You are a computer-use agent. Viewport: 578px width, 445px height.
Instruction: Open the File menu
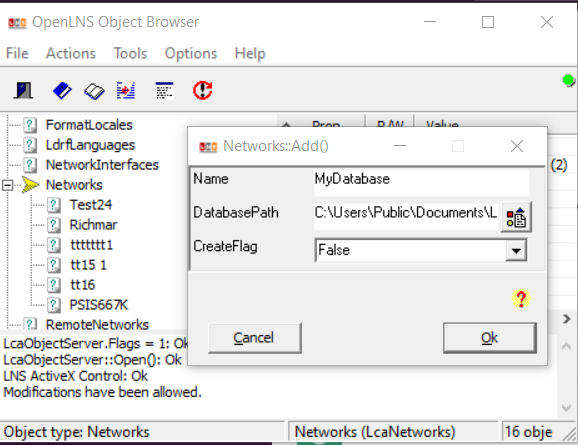coord(17,53)
